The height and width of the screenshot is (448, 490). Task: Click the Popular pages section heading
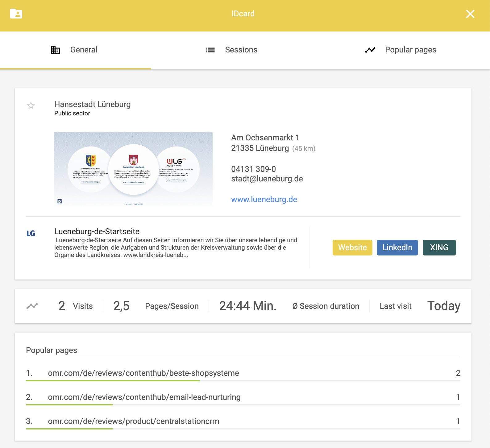tap(52, 350)
